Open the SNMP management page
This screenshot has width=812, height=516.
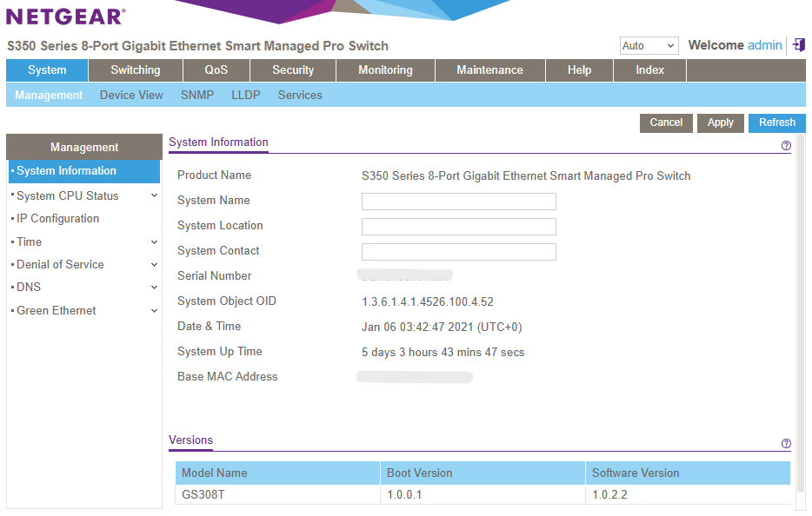coord(197,95)
